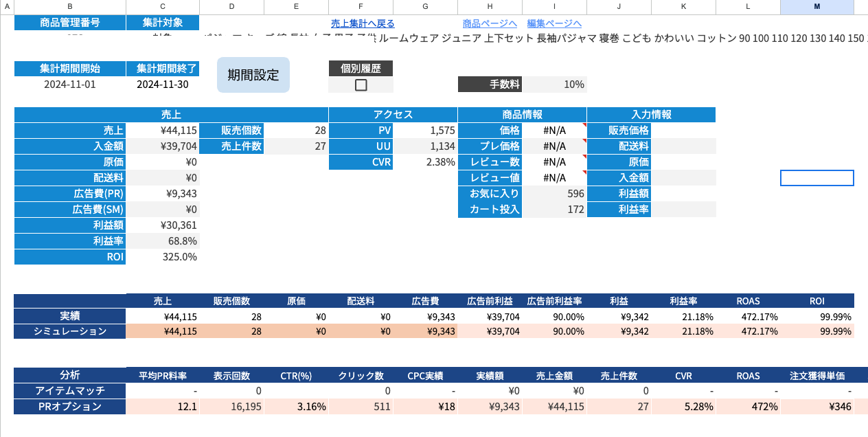
Task: Select the highlighted column M header
Action: point(817,6)
